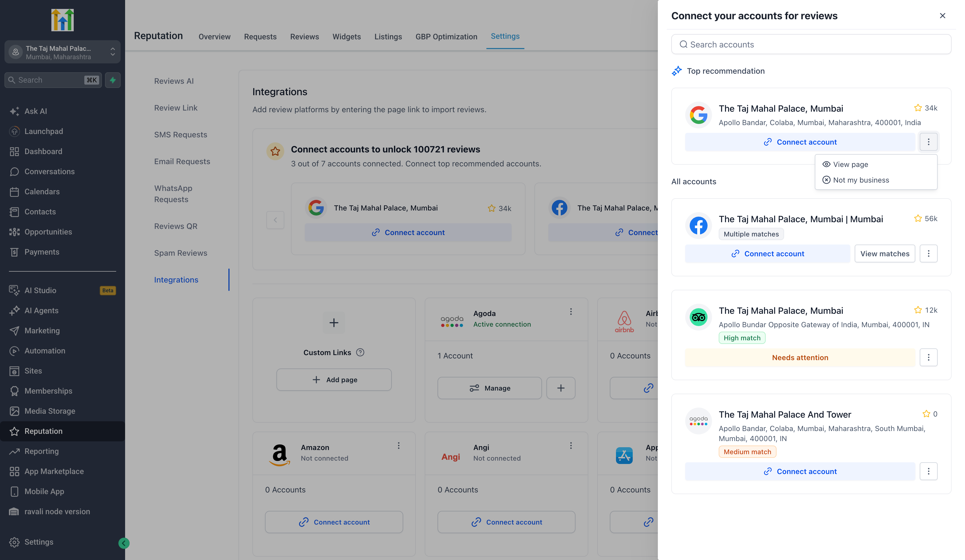Choose Not my business from the menu
Screen dimensions: 965x560
pyautogui.click(x=876, y=180)
